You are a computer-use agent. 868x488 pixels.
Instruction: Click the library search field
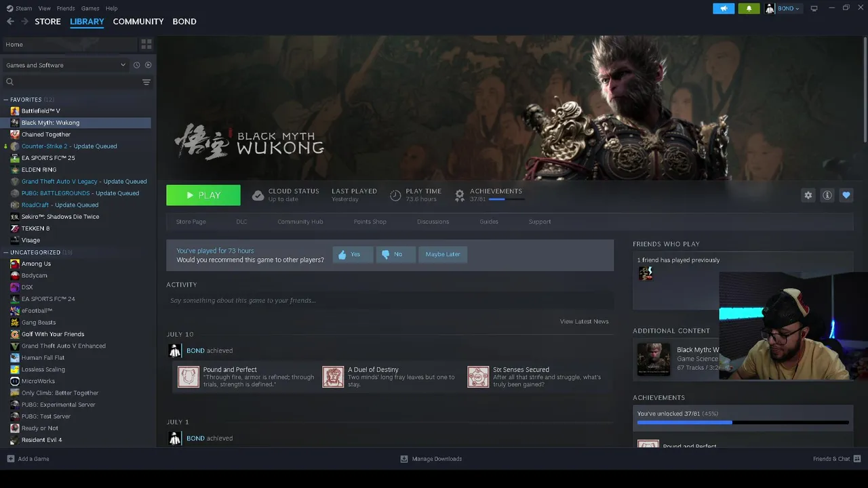[71, 82]
